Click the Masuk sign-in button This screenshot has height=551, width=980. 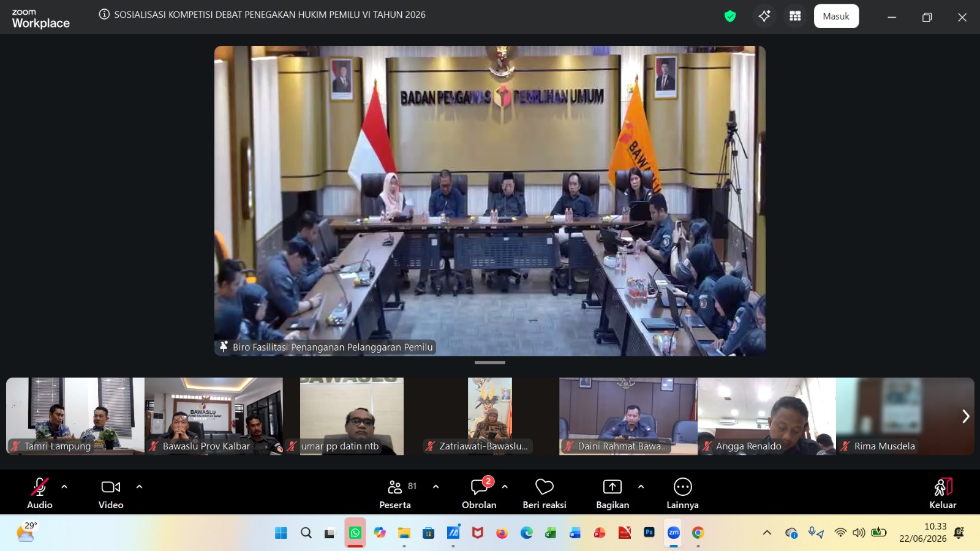click(x=836, y=17)
